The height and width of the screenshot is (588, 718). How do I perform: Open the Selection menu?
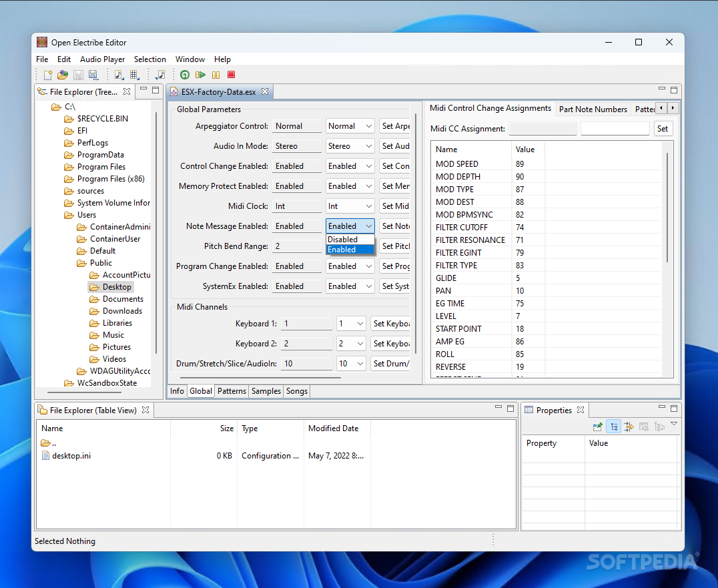click(149, 59)
